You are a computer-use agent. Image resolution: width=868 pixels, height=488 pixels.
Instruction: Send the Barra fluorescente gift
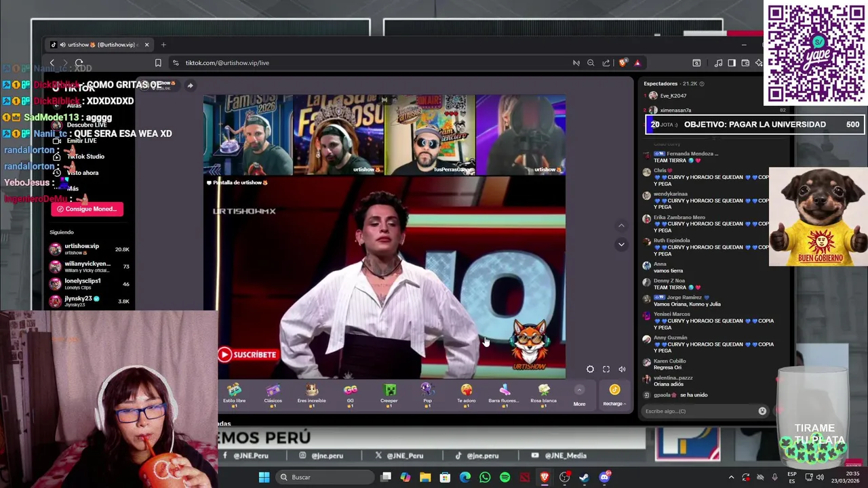tap(505, 394)
